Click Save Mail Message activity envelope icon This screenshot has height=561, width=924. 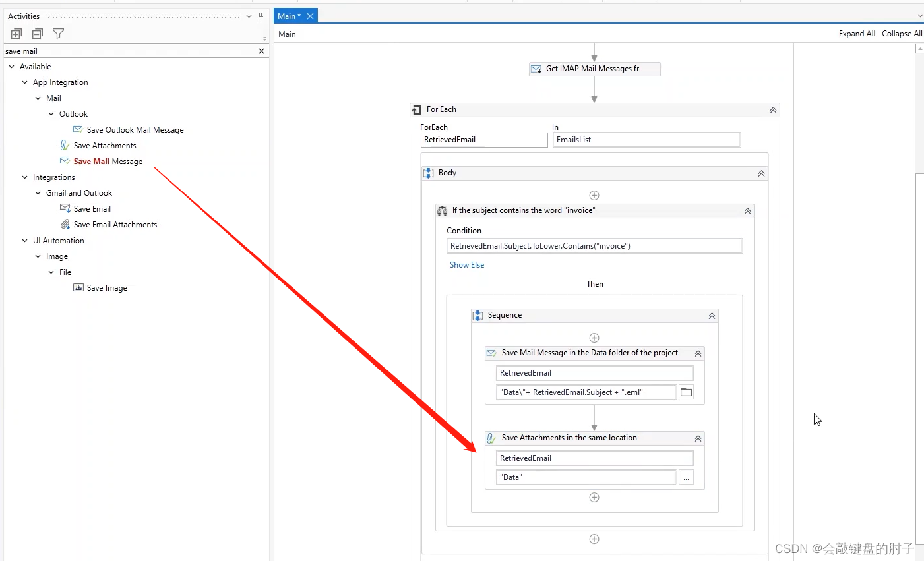coord(491,353)
